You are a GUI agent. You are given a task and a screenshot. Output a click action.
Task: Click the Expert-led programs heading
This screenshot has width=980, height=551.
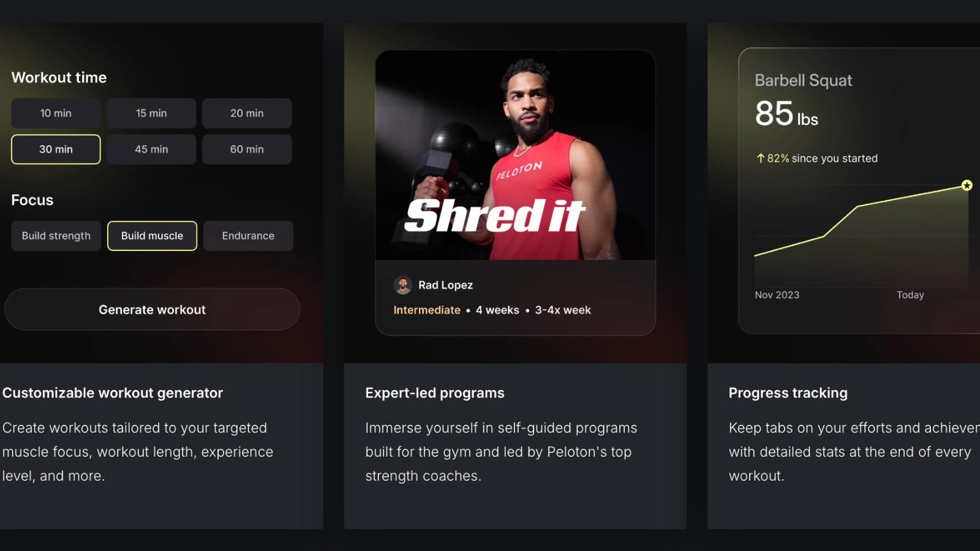point(435,393)
